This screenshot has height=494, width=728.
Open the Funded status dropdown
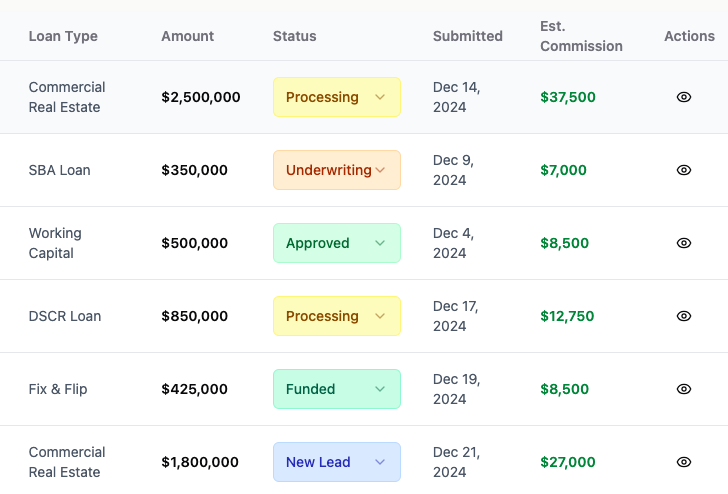(x=337, y=389)
